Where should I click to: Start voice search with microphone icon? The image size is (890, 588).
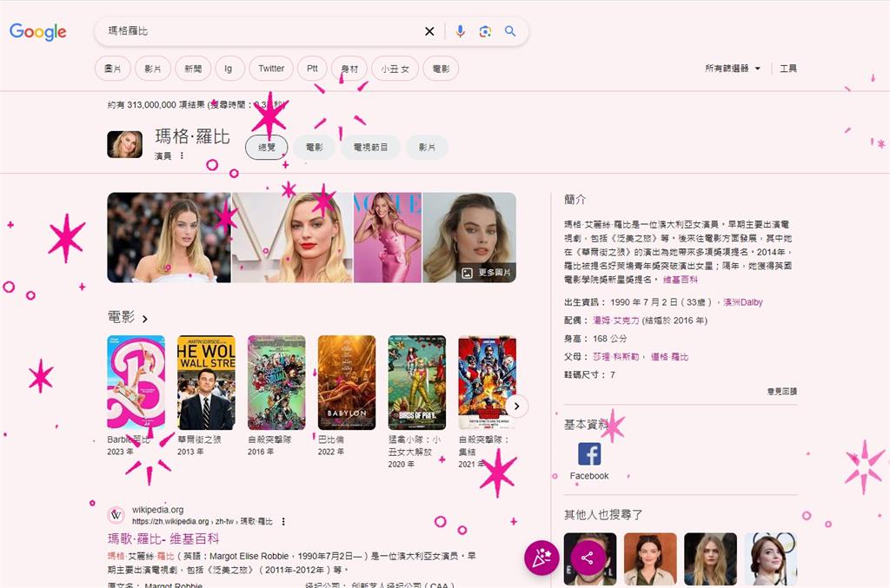tap(461, 32)
